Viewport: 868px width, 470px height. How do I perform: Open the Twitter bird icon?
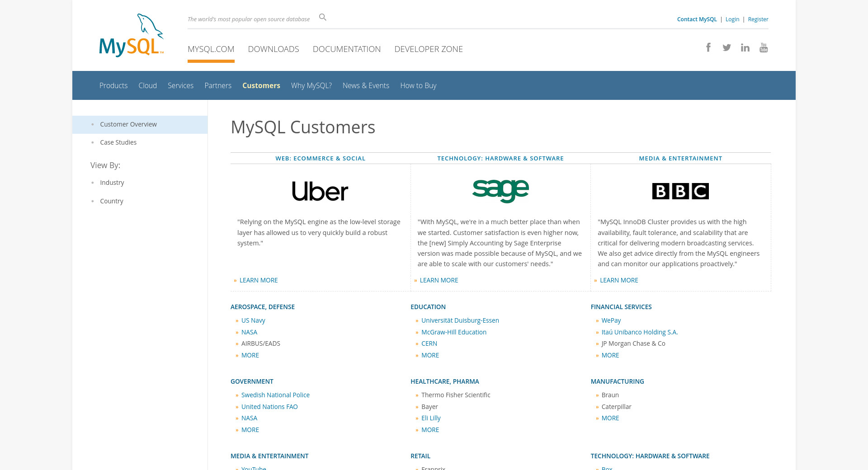click(726, 47)
